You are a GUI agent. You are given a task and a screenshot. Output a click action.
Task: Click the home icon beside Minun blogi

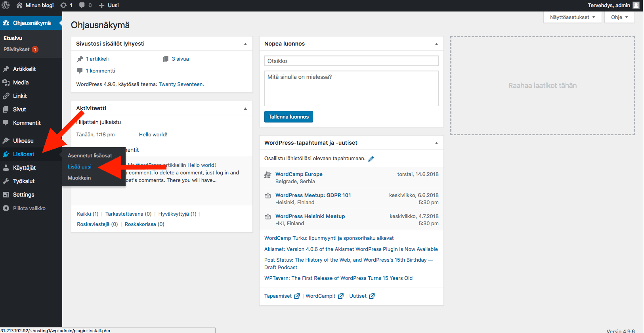tap(19, 5)
